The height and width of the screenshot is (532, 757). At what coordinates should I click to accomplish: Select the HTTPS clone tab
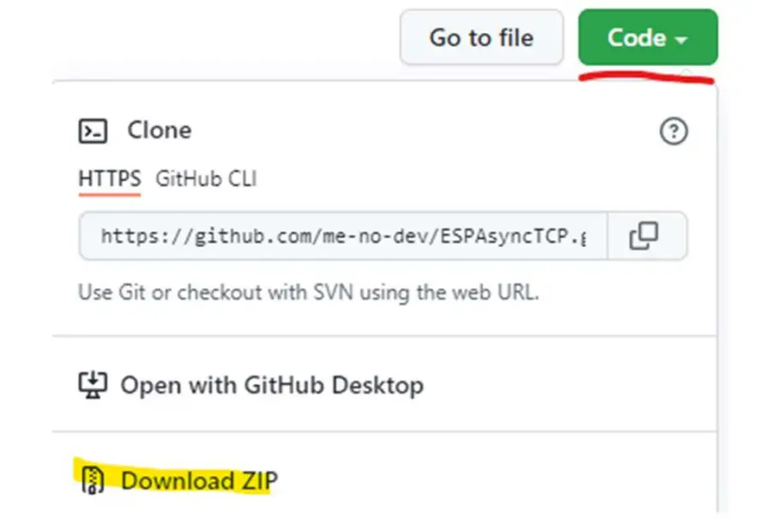(109, 179)
